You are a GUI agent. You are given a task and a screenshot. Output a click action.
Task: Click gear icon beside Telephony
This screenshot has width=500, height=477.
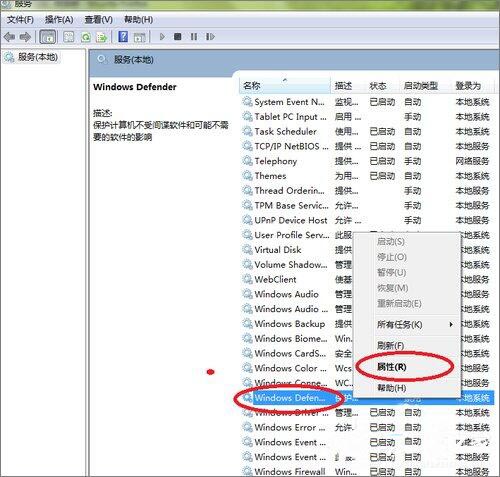tap(247, 161)
